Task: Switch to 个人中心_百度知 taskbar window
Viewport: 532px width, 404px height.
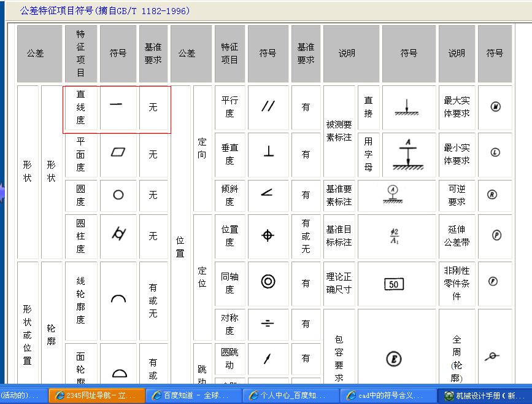Action: (x=290, y=395)
